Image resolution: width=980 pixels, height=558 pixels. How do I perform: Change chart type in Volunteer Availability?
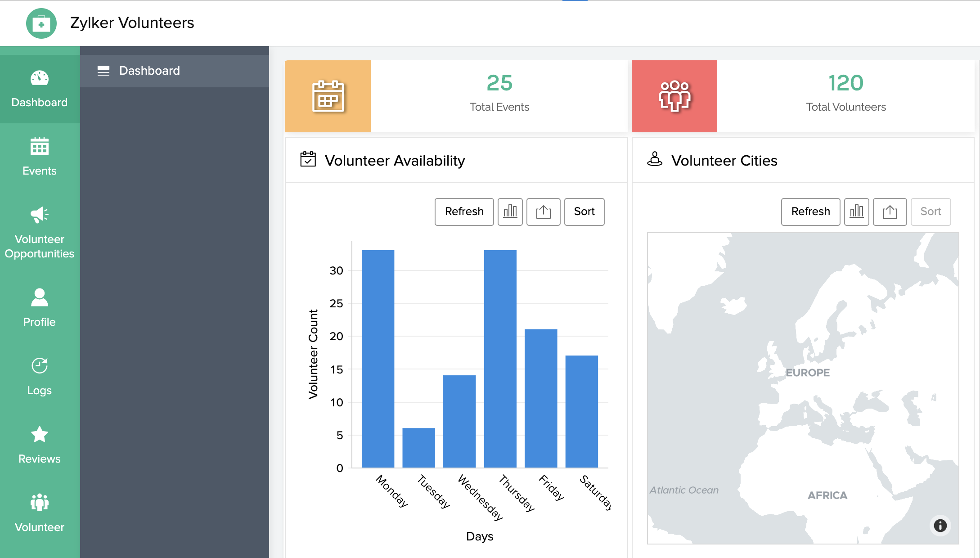coord(510,211)
